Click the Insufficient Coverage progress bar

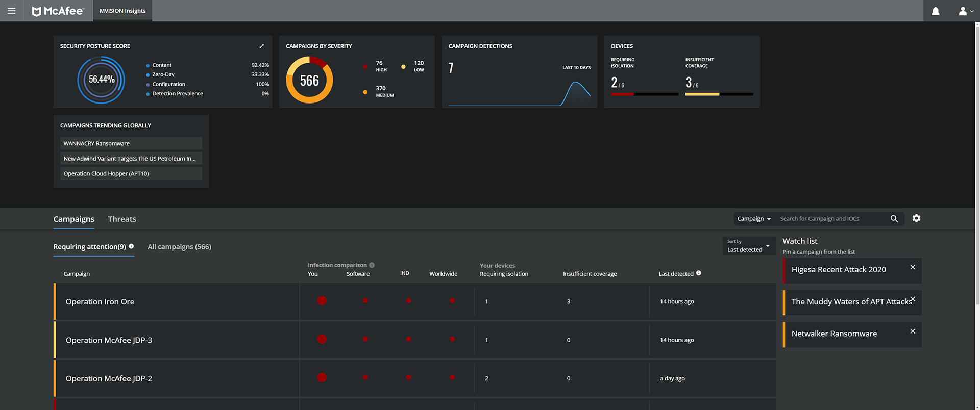click(x=719, y=94)
